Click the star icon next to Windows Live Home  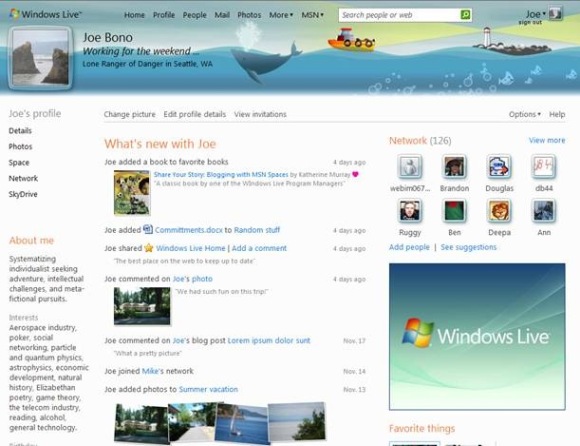149,248
